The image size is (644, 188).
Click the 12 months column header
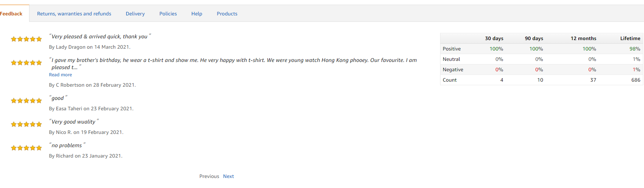pos(583,38)
